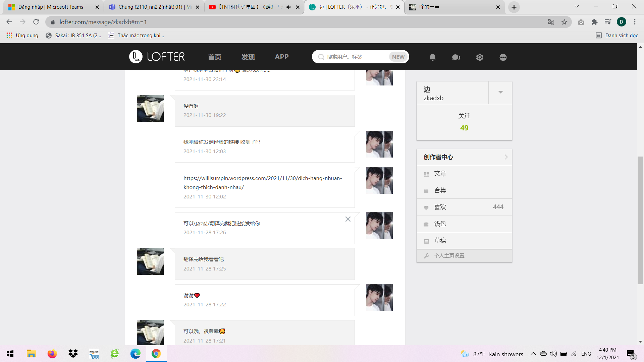Go forward with the forward arrow
Screen dimensions: 644x362
(22, 22)
